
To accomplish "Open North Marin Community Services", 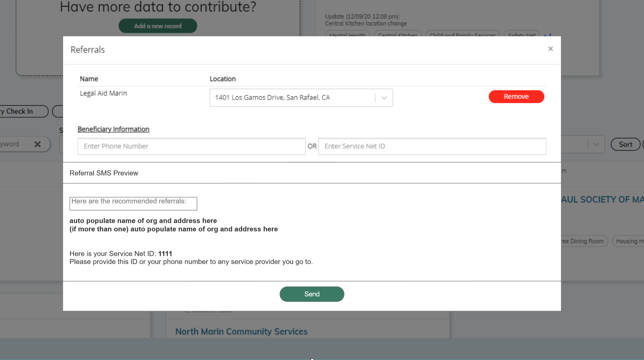I will pos(241,331).
